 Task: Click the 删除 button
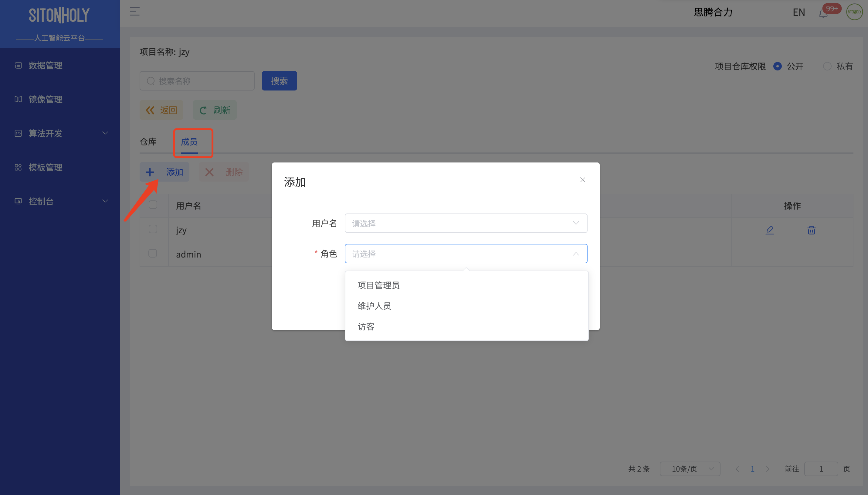(224, 172)
